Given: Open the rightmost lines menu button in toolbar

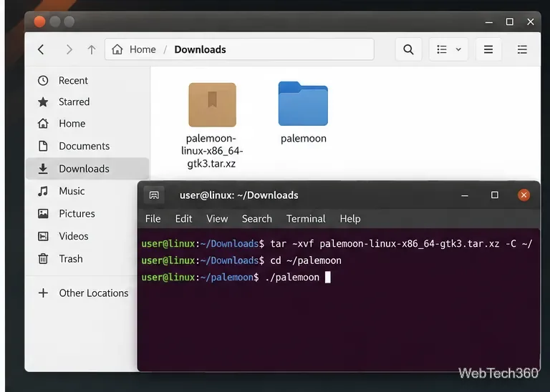Looking at the screenshot, I should point(522,49).
